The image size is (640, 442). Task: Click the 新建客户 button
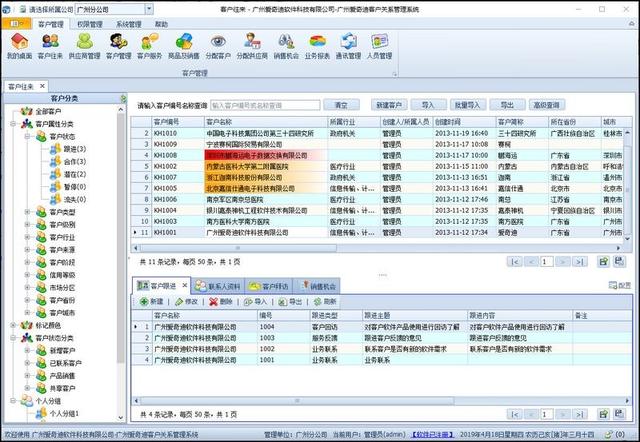click(389, 105)
